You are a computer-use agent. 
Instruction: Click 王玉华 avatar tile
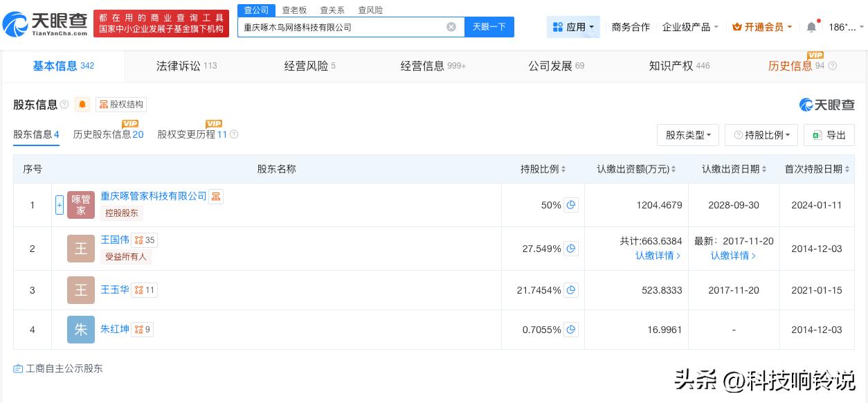[x=81, y=290]
